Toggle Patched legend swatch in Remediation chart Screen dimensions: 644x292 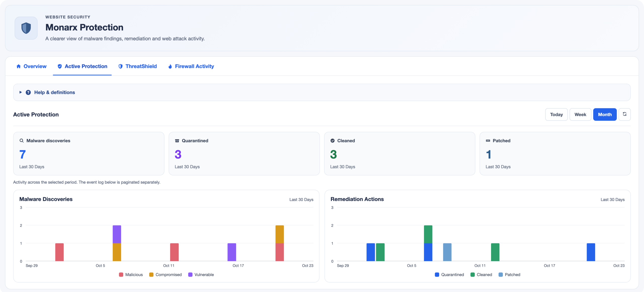point(501,275)
